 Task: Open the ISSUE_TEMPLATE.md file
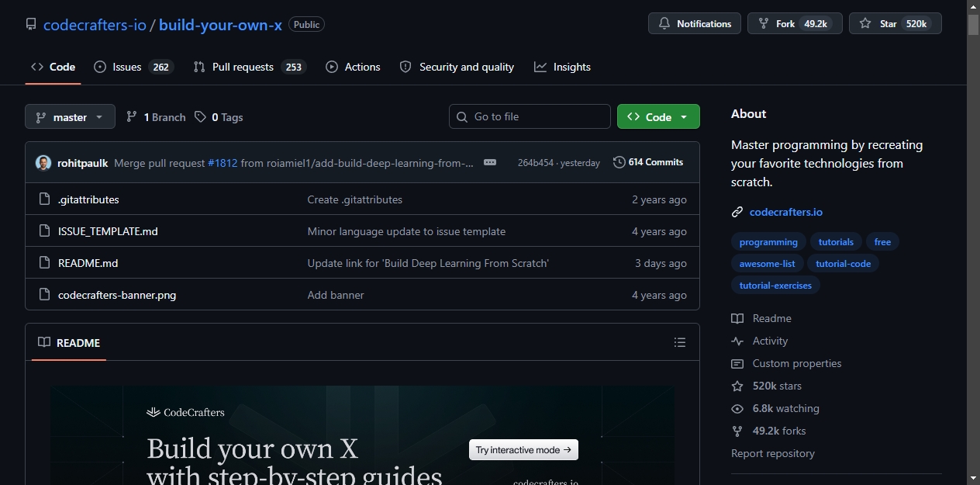point(108,231)
